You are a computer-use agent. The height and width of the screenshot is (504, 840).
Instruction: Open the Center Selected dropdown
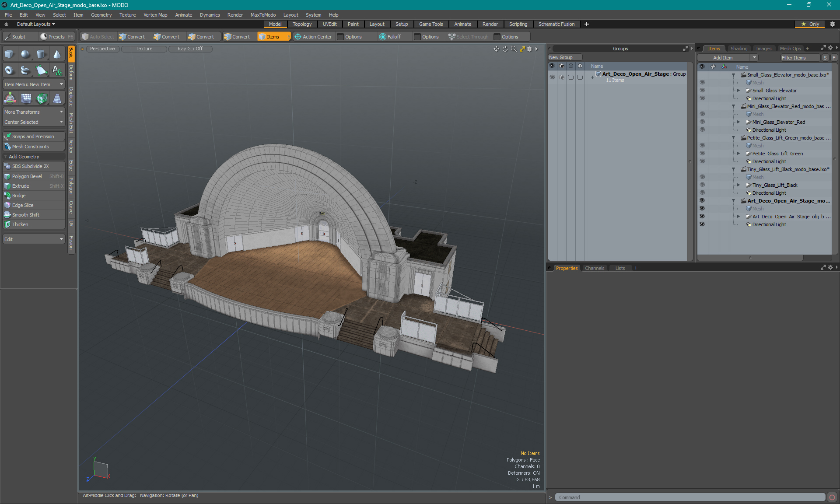(34, 122)
